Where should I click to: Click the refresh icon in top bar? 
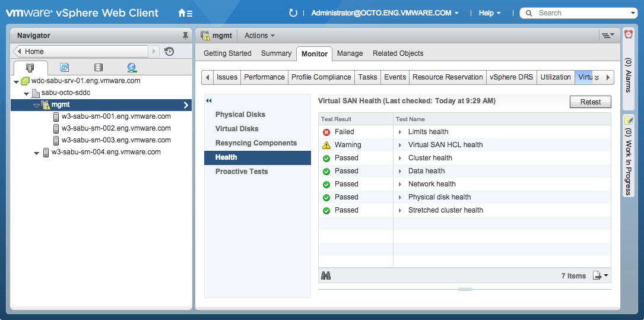pos(293,13)
